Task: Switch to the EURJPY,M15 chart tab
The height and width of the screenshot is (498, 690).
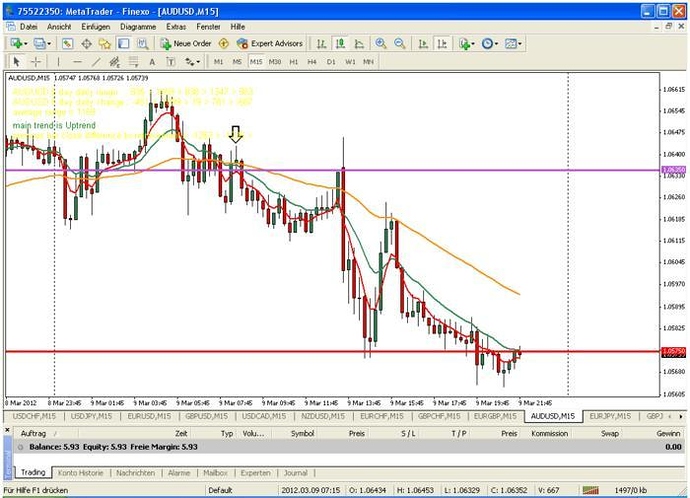Action: pyautogui.click(x=610, y=416)
